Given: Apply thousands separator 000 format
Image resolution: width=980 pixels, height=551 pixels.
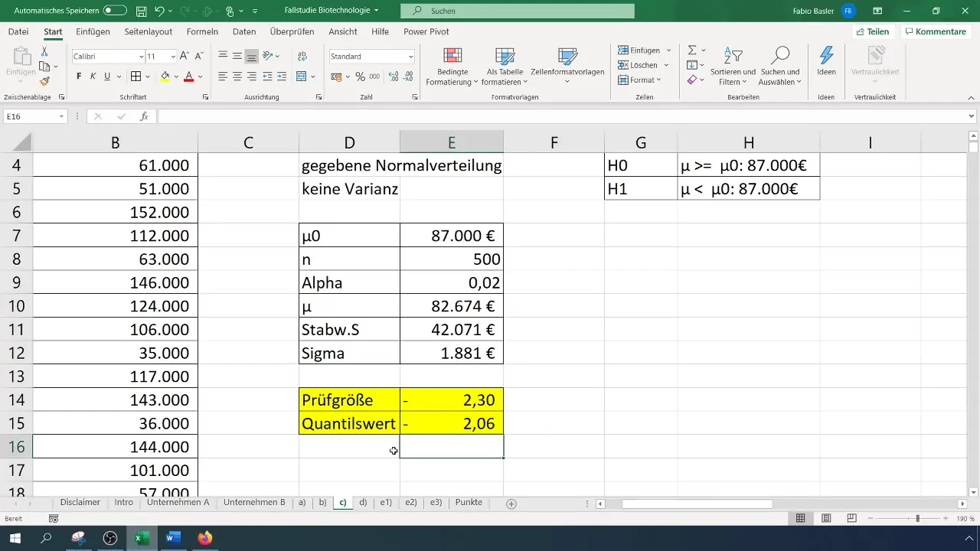Looking at the screenshot, I should click(x=374, y=77).
